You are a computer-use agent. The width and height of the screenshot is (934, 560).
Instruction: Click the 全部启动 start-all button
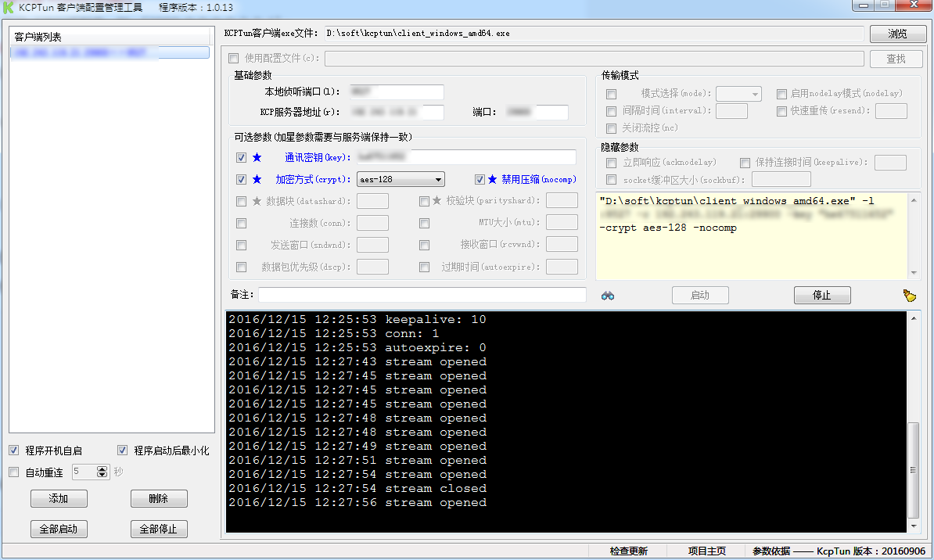pos(59,529)
